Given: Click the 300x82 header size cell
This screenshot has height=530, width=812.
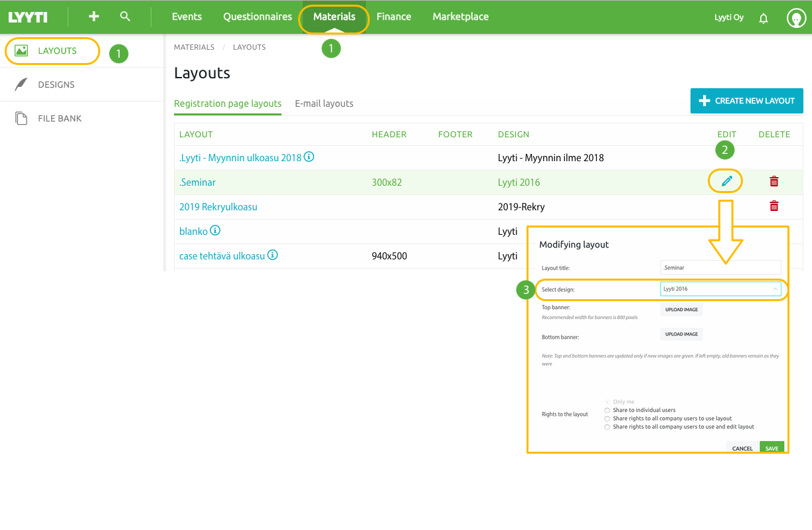Looking at the screenshot, I should [387, 182].
